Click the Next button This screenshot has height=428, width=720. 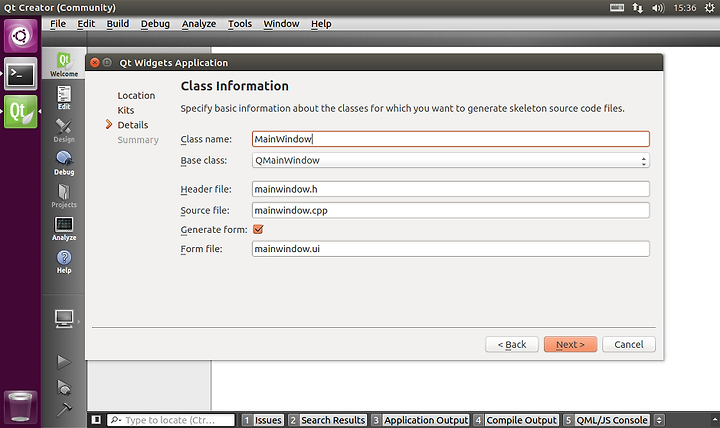point(570,344)
